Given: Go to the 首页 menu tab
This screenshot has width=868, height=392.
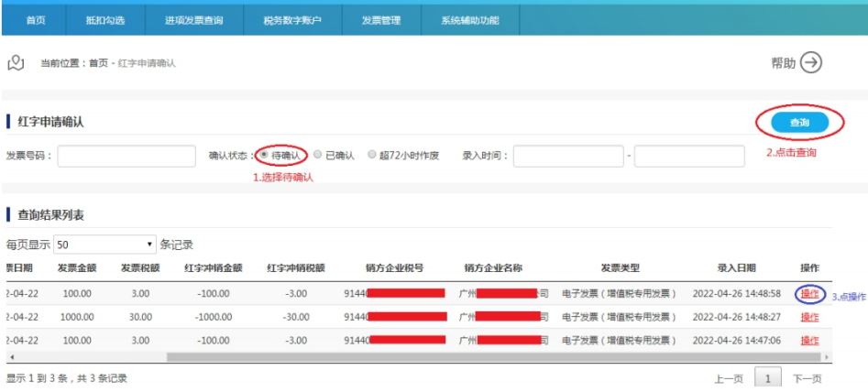Looking at the screenshot, I should [x=36, y=21].
